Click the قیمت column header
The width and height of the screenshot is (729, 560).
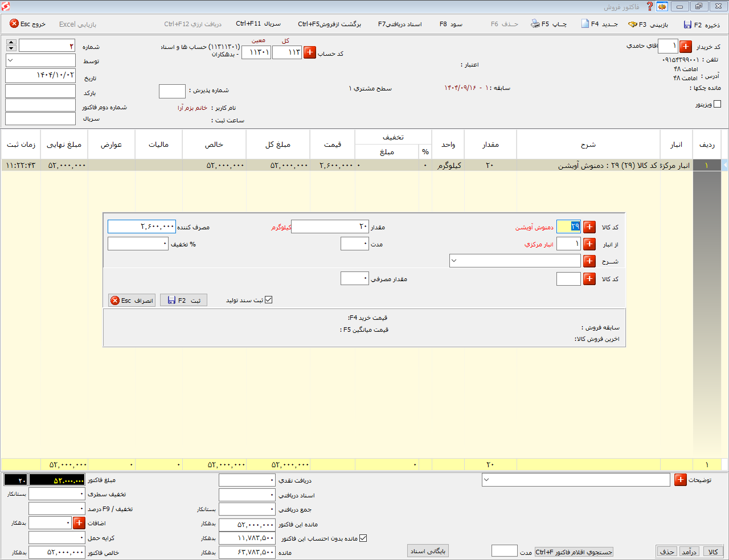tap(333, 145)
